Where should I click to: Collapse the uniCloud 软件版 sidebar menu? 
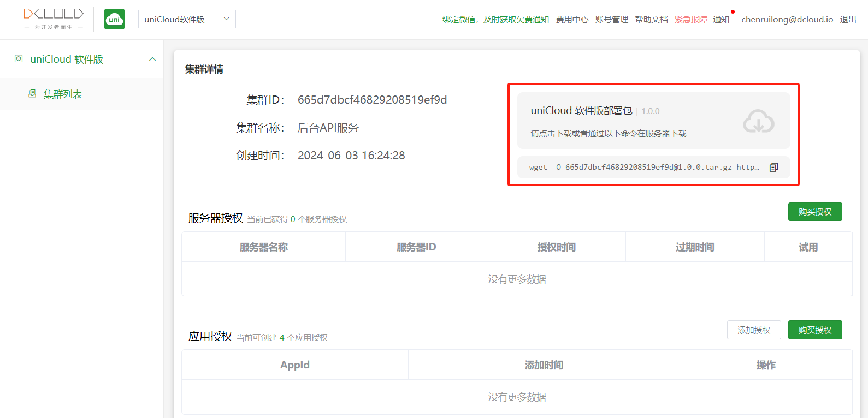[152, 59]
